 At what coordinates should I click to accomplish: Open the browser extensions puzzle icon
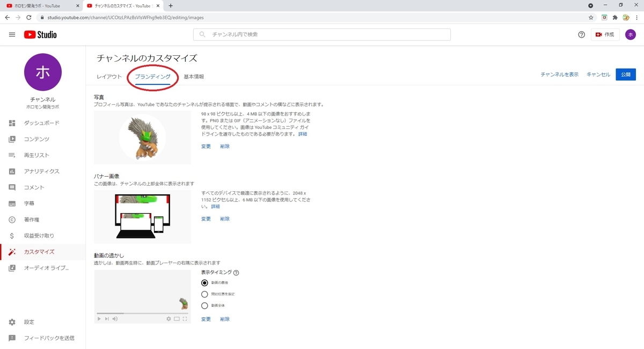click(615, 17)
